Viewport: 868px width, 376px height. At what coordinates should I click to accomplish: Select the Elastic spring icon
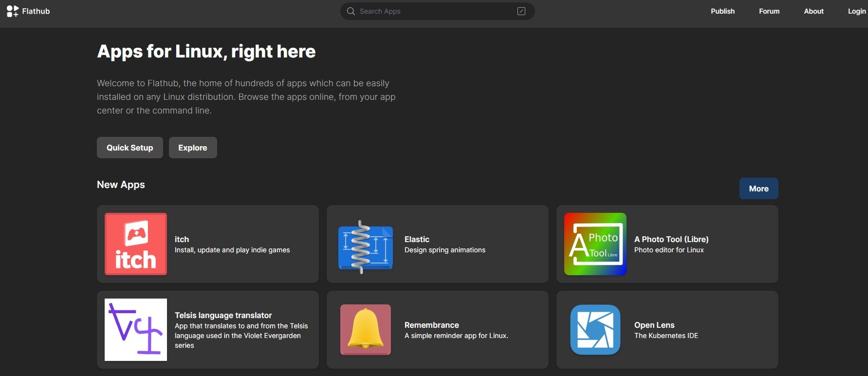click(366, 246)
